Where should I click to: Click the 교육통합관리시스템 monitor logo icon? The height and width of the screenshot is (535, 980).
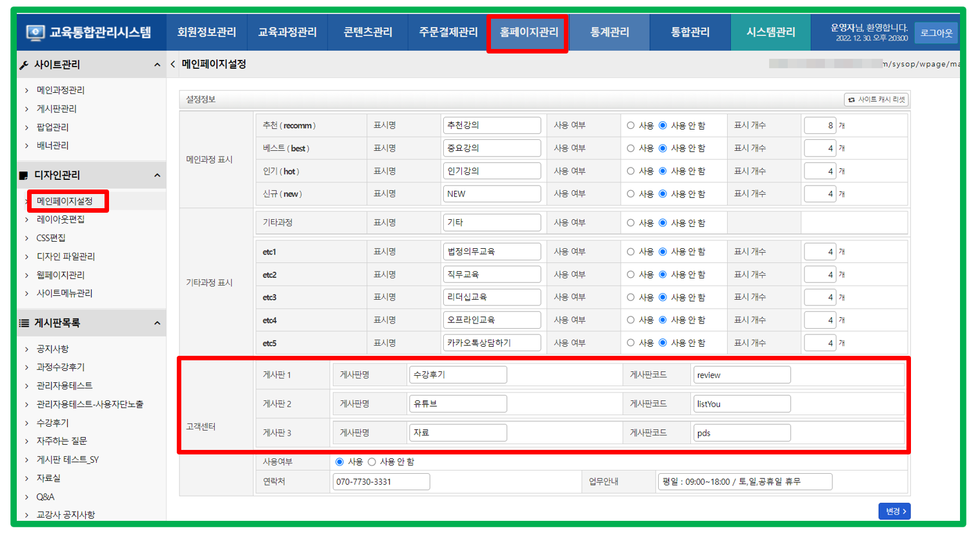[x=35, y=32]
